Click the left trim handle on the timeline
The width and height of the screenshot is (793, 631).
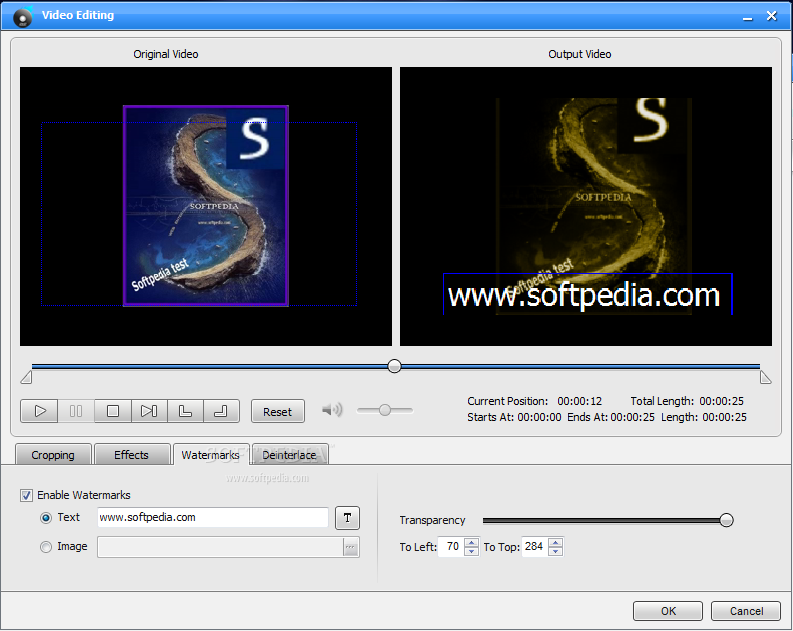(26, 377)
